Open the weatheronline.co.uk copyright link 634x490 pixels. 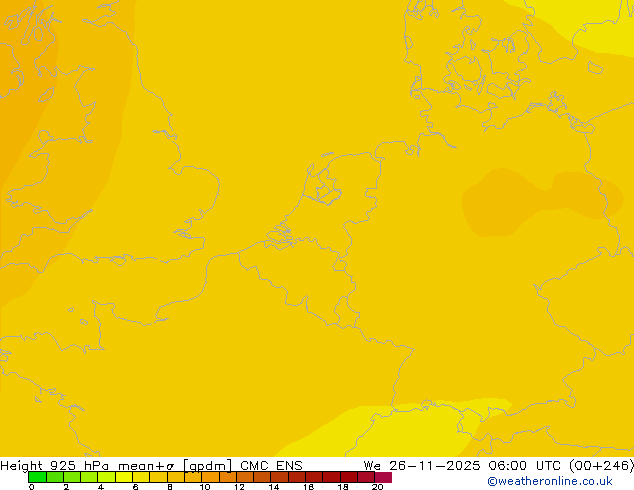[550, 481]
